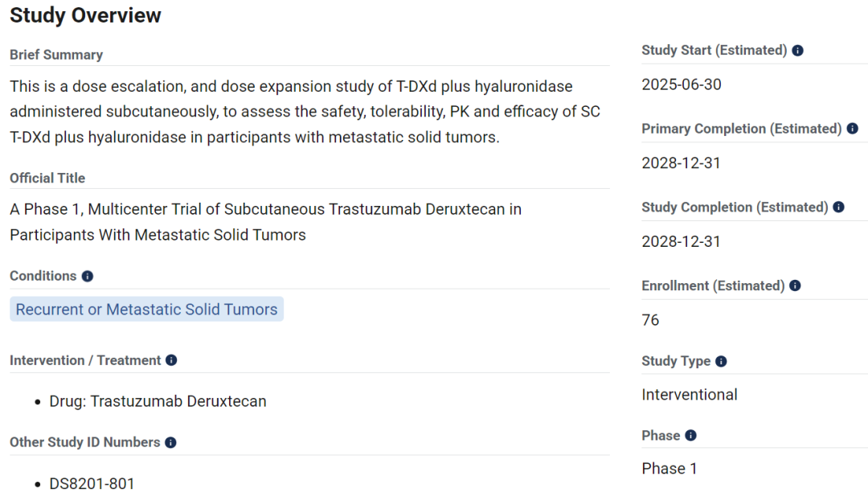This screenshot has width=868, height=497.
Task: Open info icon beside Study Completion (Estimated)
Action: (x=838, y=207)
